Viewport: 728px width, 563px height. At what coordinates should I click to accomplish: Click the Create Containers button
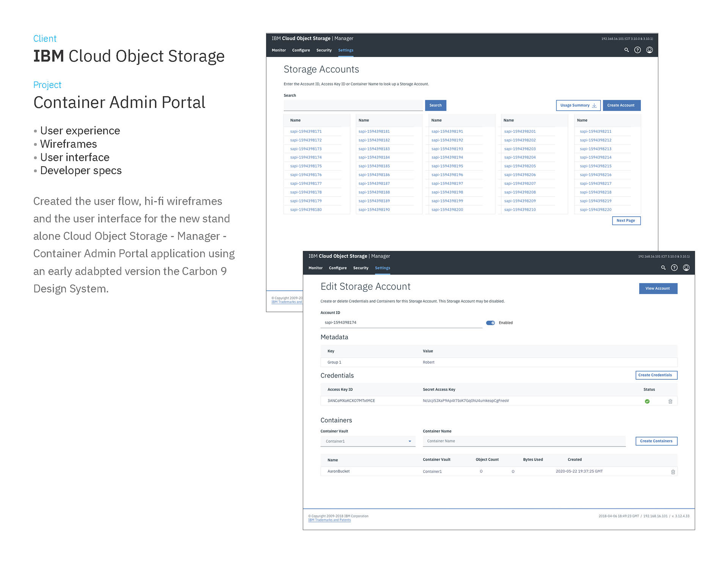pos(656,441)
